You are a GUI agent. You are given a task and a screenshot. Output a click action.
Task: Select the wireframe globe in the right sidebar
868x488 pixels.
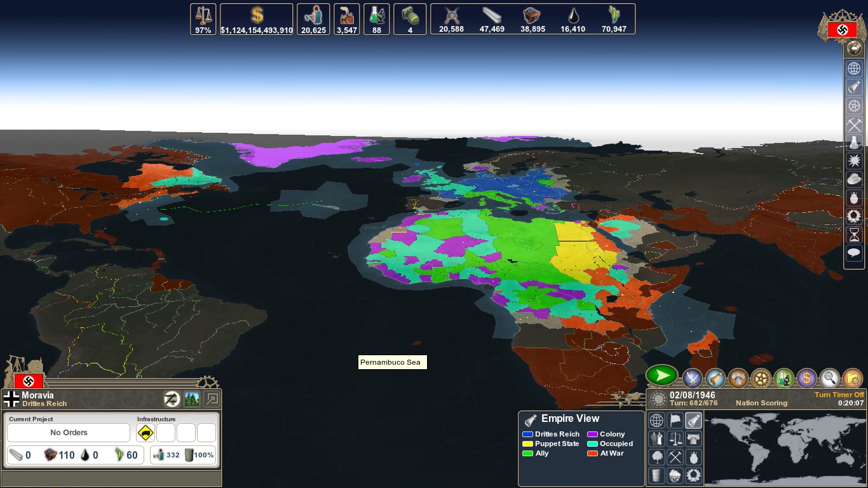[854, 69]
